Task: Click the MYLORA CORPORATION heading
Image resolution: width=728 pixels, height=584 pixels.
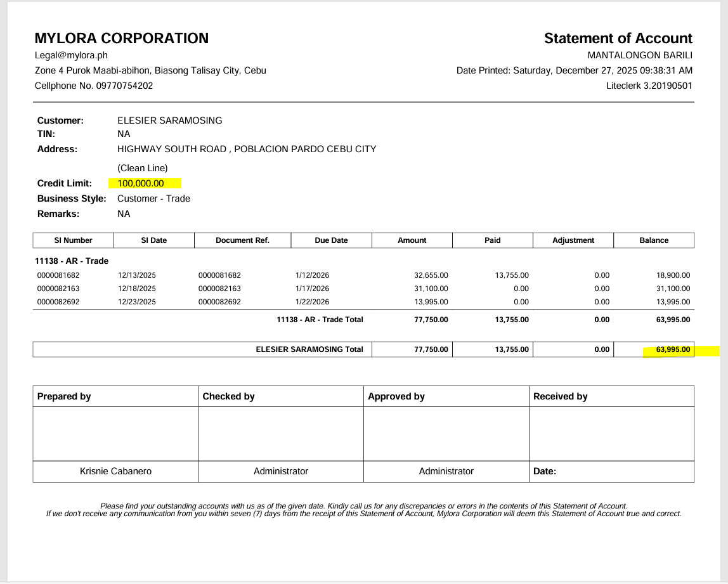Action: [x=121, y=38]
